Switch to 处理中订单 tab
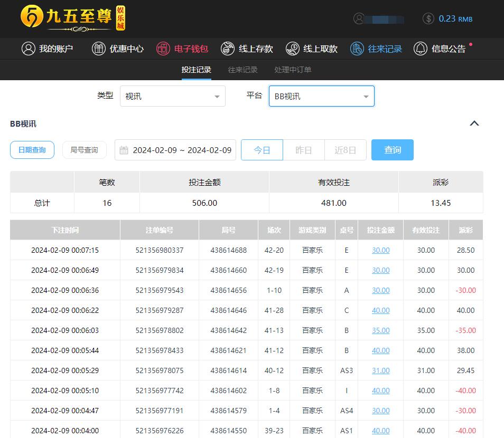This screenshot has height=438, width=504. tap(293, 70)
